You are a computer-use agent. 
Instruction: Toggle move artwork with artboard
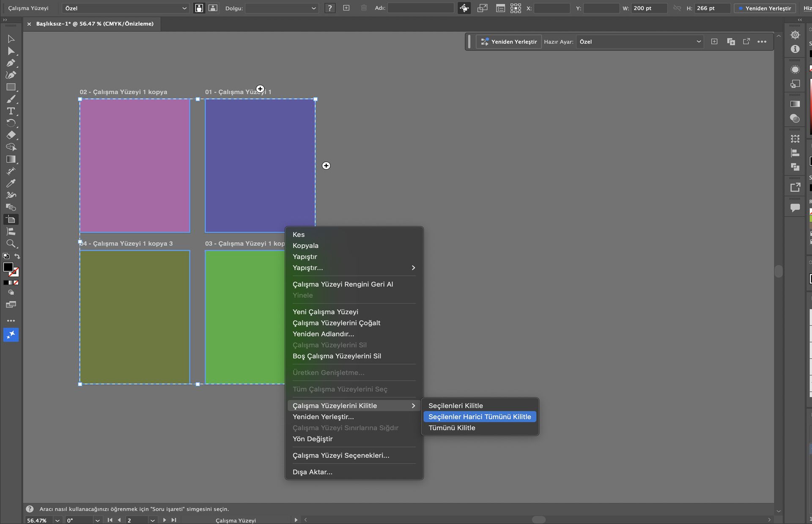tap(464, 8)
